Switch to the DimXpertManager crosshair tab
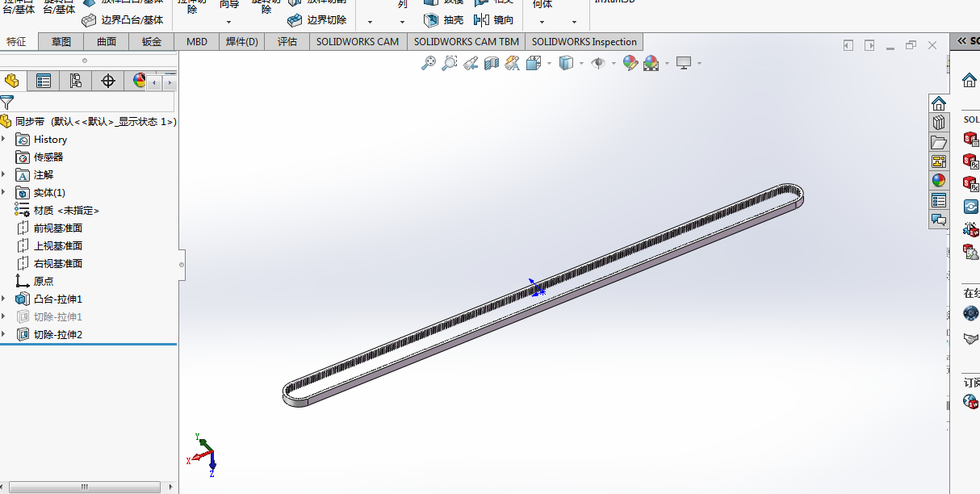This screenshot has width=980, height=494. (x=108, y=81)
